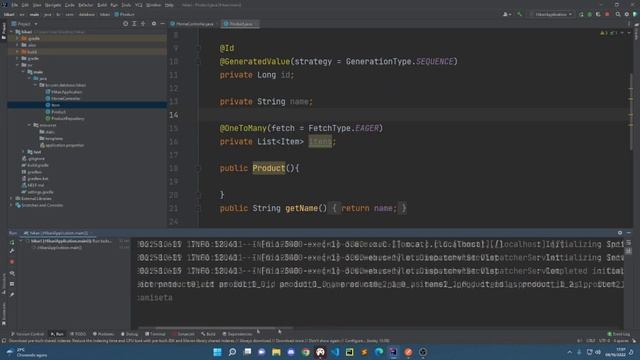Viewport: 640px width, 360px height.
Task: Select the Product.java editor tab
Action: coord(241,24)
